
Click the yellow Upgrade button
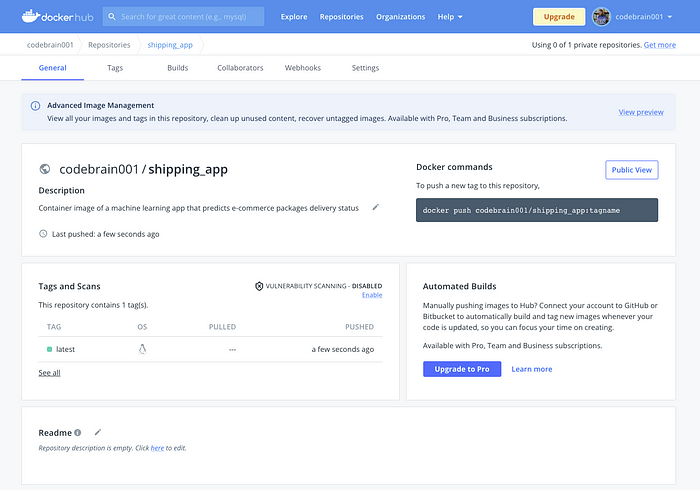559,17
